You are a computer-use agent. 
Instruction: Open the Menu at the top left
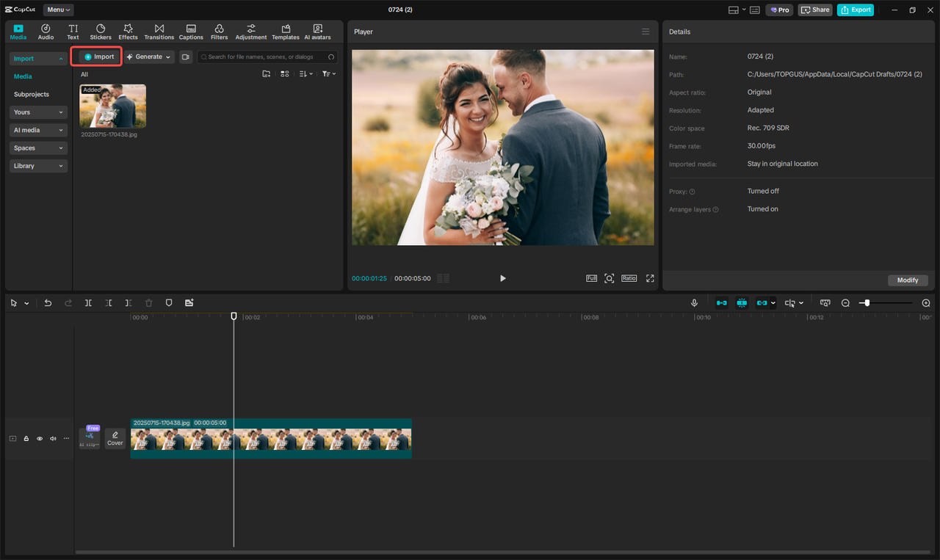click(x=58, y=10)
